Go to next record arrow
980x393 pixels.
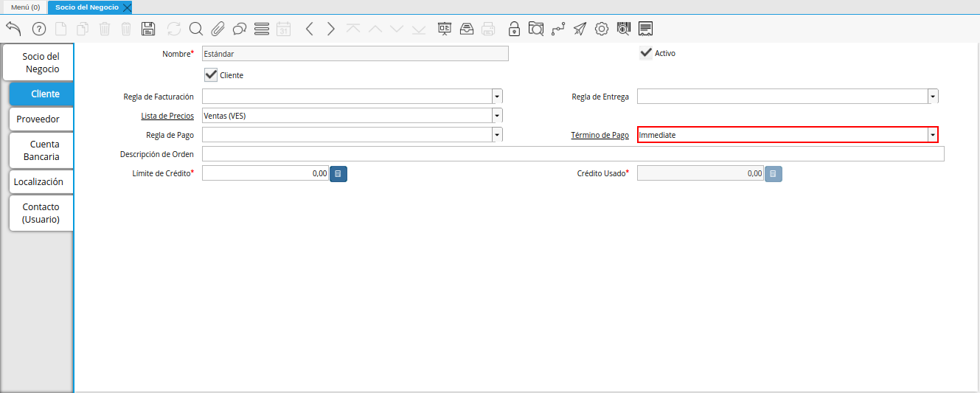pos(331,29)
